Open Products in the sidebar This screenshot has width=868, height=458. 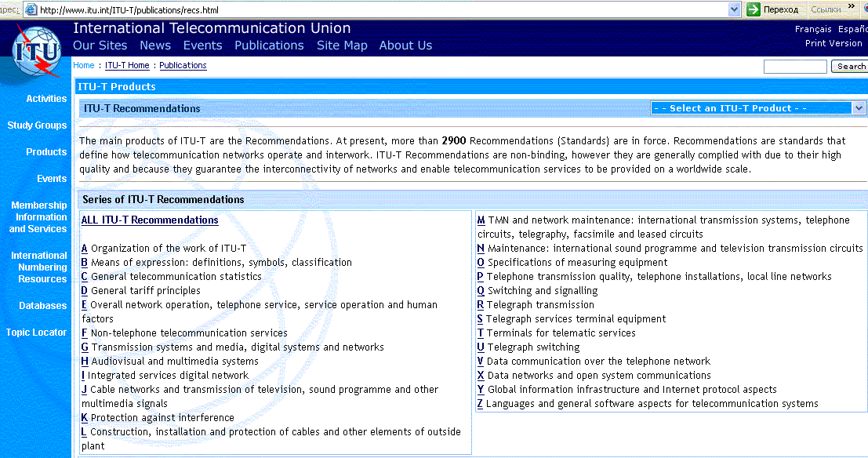(x=46, y=151)
